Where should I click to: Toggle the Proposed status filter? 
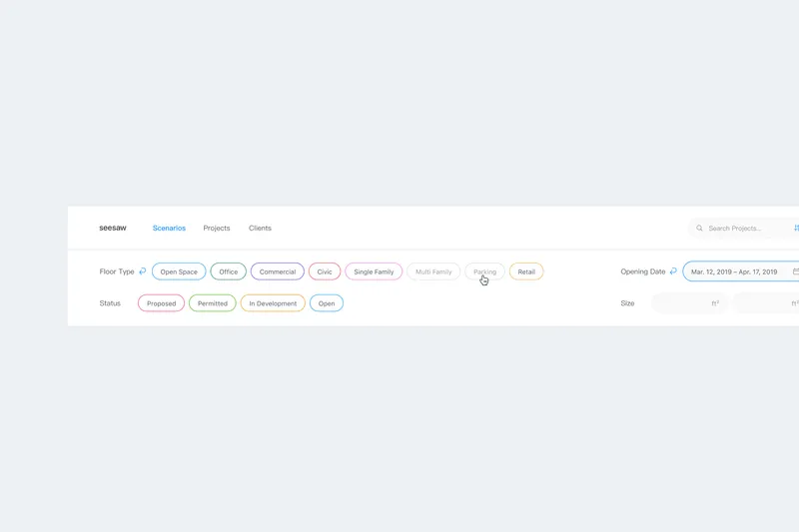click(x=161, y=302)
